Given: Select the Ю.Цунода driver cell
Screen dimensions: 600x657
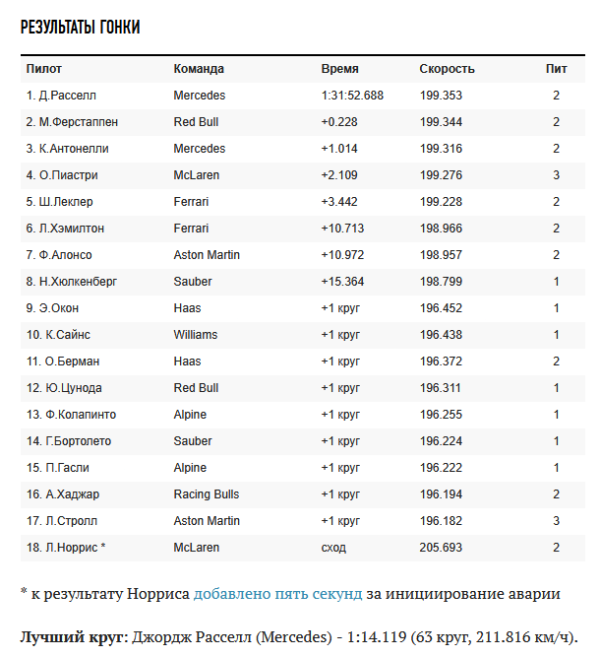Looking at the screenshot, I should click(x=64, y=388).
